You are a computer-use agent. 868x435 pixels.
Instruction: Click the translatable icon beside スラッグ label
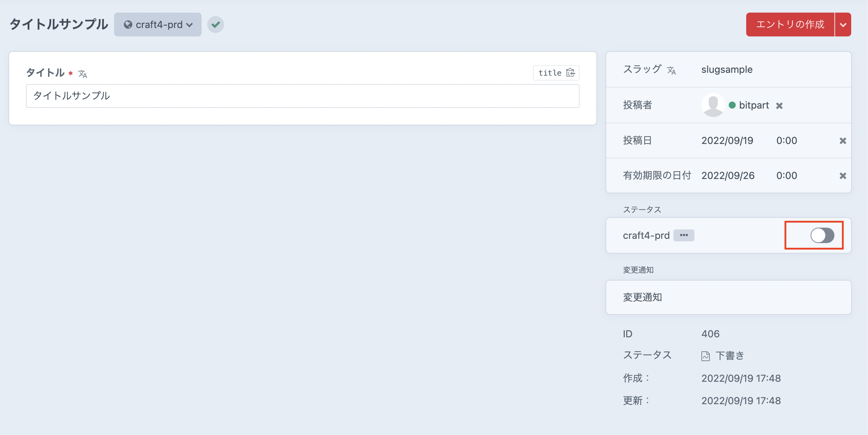[671, 70]
